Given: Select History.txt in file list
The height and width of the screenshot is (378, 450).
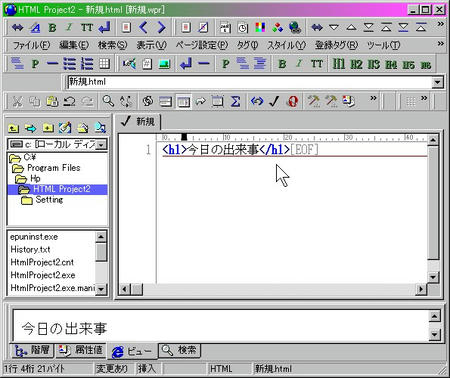Looking at the screenshot, I should [30, 249].
